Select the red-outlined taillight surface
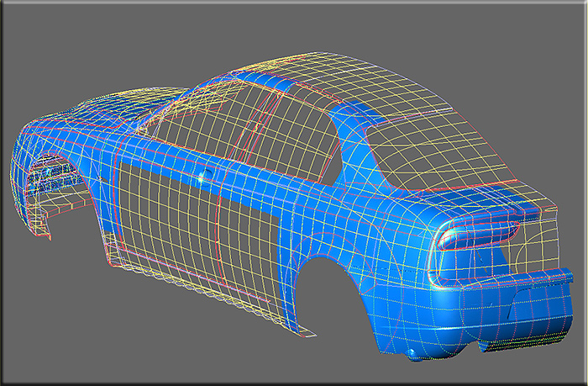The width and height of the screenshot is (588, 386). (480, 235)
